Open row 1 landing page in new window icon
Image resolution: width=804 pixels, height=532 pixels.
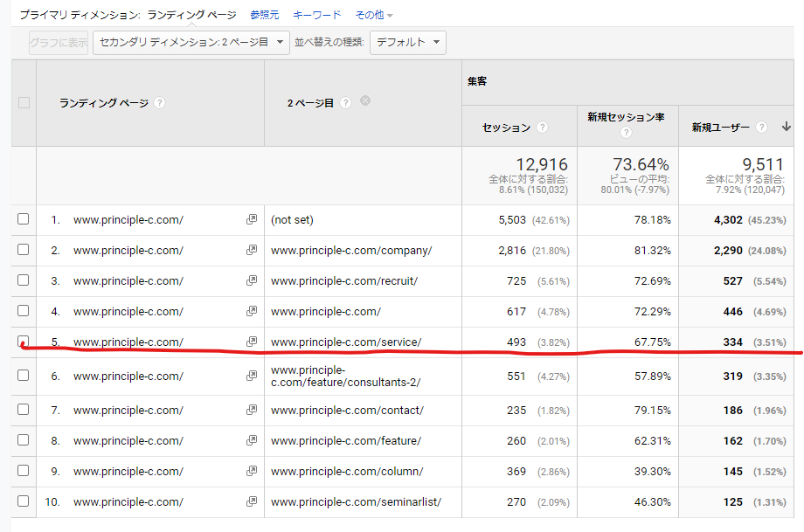pyautogui.click(x=252, y=219)
